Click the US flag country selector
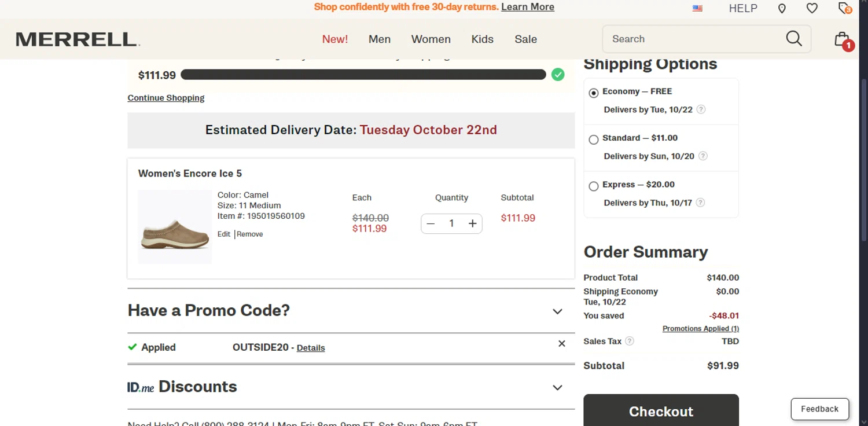 pos(698,8)
